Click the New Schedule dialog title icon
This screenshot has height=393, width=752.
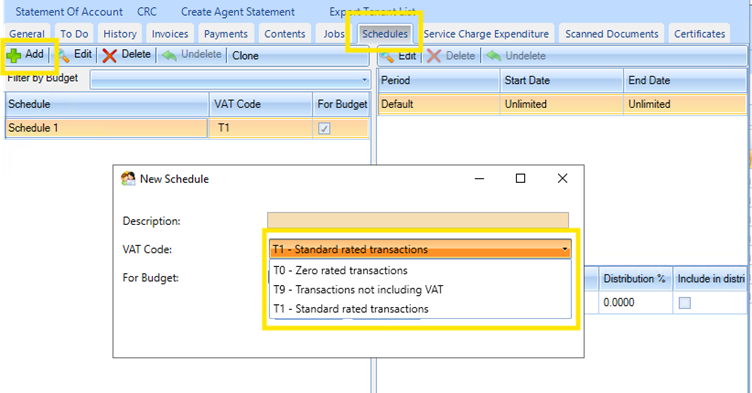(x=128, y=179)
